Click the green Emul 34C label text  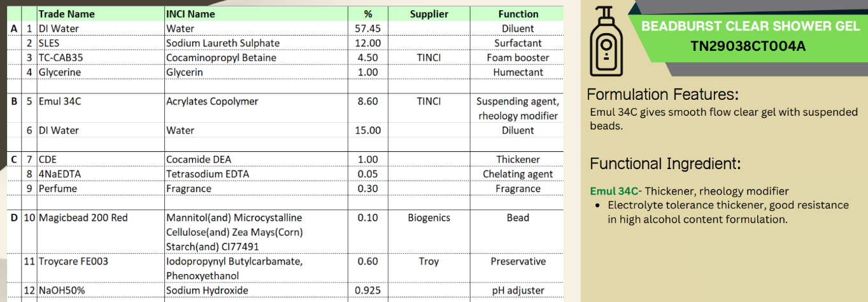(614, 191)
